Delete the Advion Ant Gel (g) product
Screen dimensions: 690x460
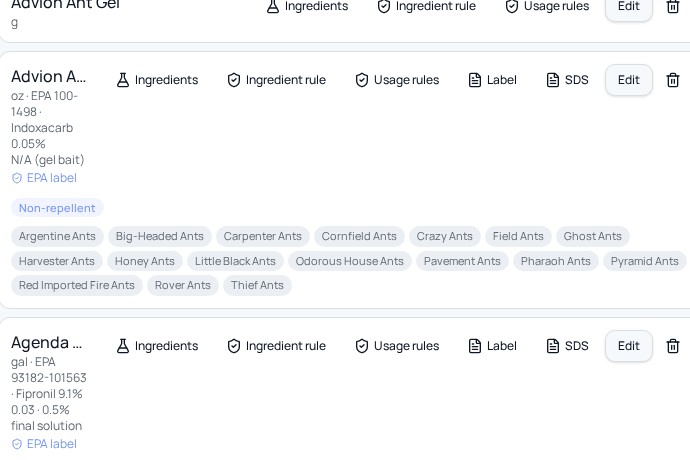tap(673, 7)
